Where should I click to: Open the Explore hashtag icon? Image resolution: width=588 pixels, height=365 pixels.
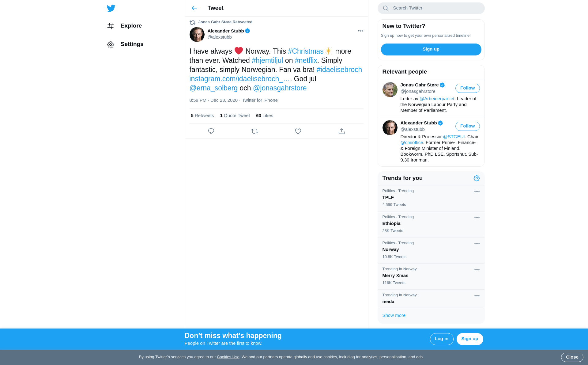(x=111, y=26)
